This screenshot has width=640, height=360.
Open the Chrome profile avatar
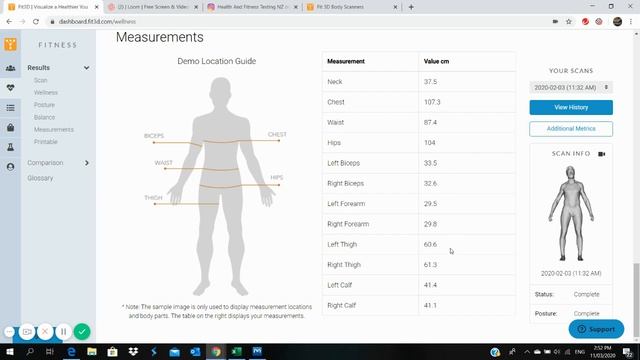pos(618,22)
